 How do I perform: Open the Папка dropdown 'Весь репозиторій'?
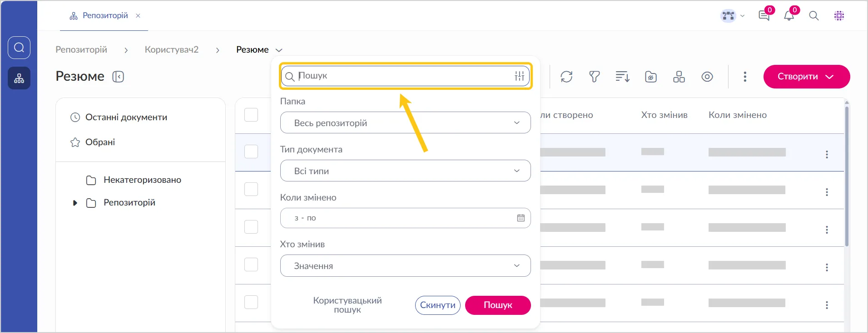pyautogui.click(x=405, y=123)
